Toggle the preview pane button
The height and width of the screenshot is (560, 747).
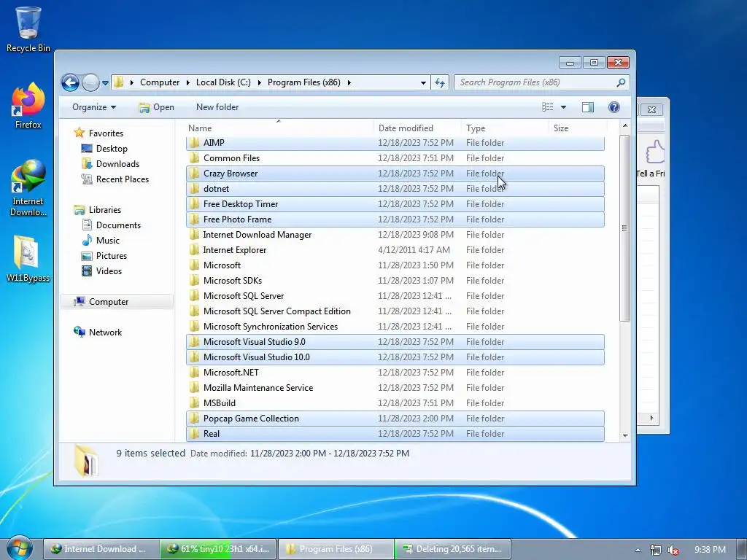pos(588,107)
